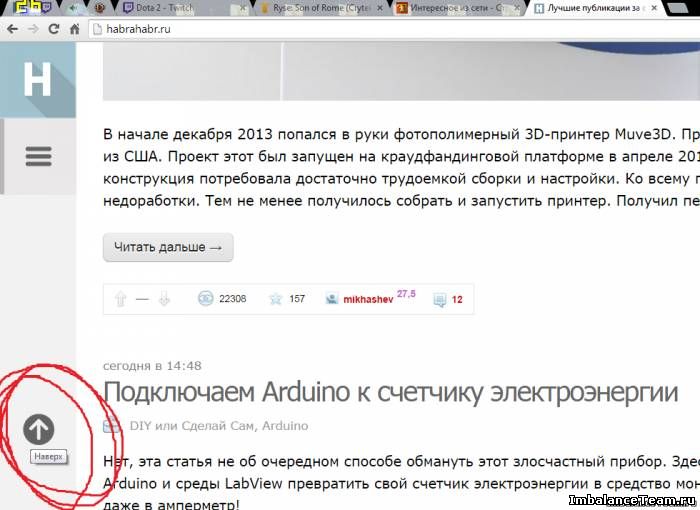Viewport: 700px width, 510px height.
Task: Open mikhashev author profile
Action: tap(367, 299)
